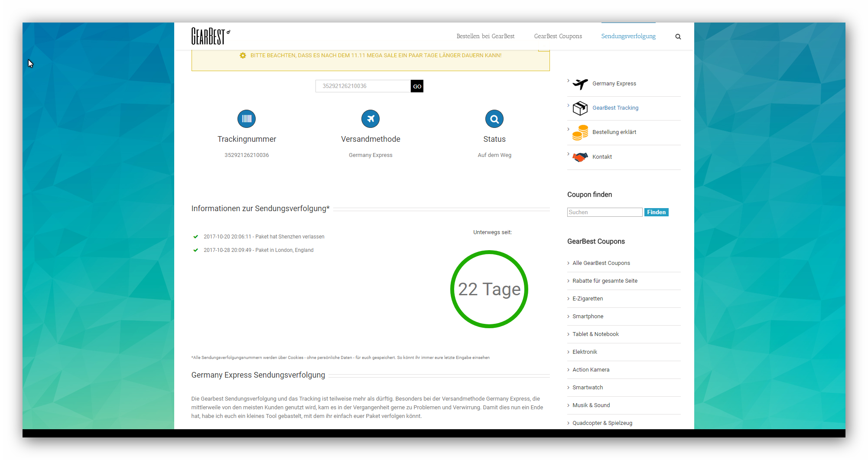Open the search magnifier icon in the header
The height and width of the screenshot is (460, 868).
tap(678, 36)
